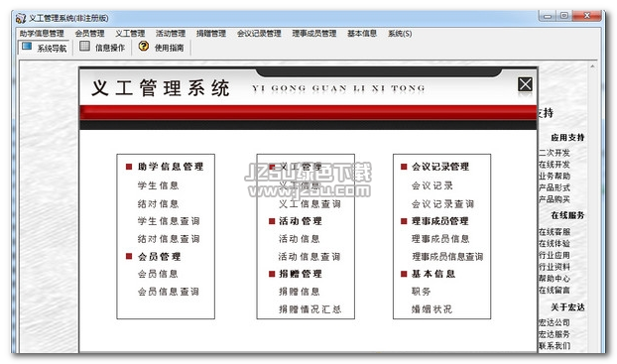617x364 pixels.
Task: Open 学生信息 link
Action: [x=158, y=185]
